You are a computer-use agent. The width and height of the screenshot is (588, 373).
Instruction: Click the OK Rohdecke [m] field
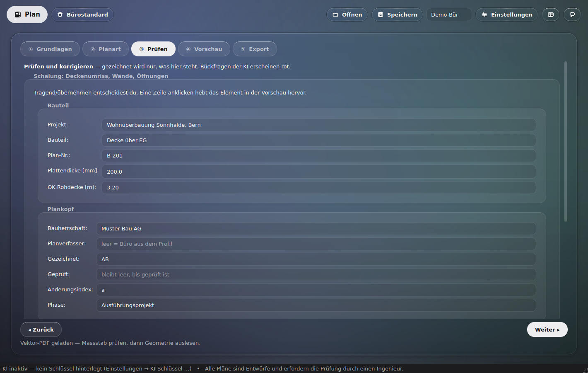[319, 187]
